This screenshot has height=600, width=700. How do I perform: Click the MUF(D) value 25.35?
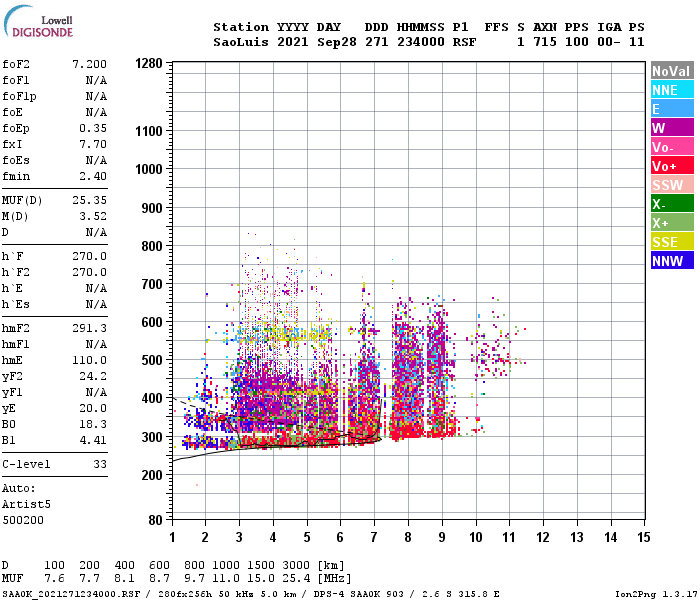pyautogui.click(x=90, y=200)
